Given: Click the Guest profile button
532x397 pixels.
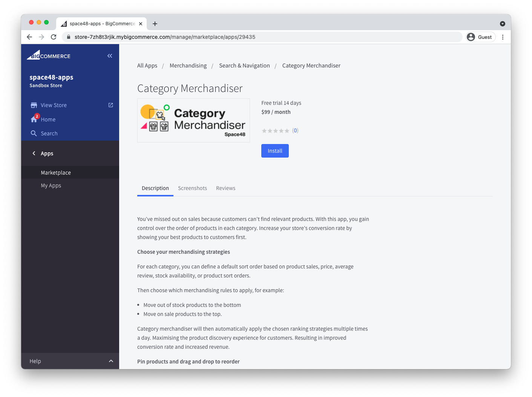Looking at the screenshot, I should pyautogui.click(x=480, y=37).
